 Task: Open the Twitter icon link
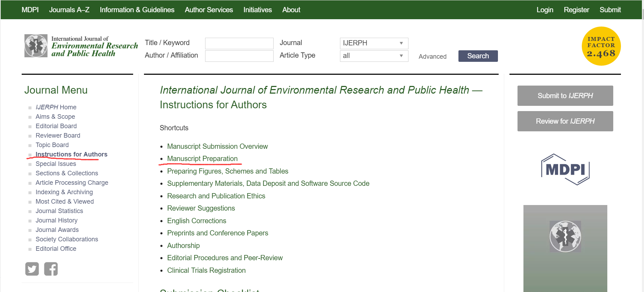tap(32, 269)
